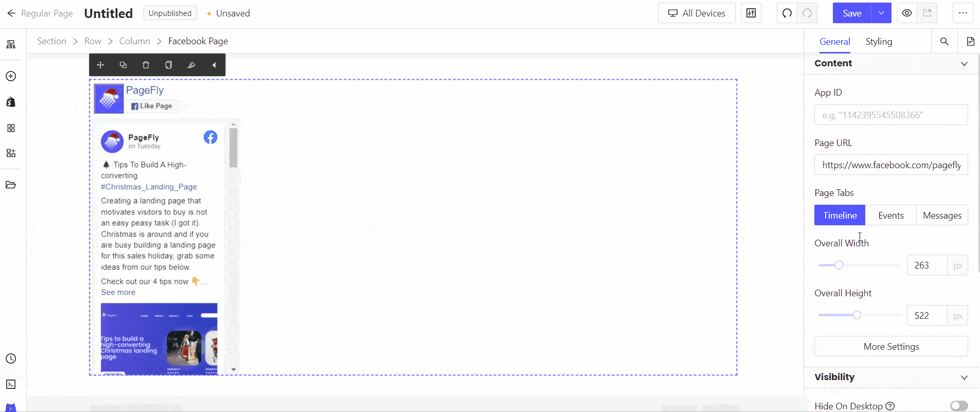Image resolution: width=980 pixels, height=412 pixels.
Task: Collapse the Content section
Action: pos(964,64)
